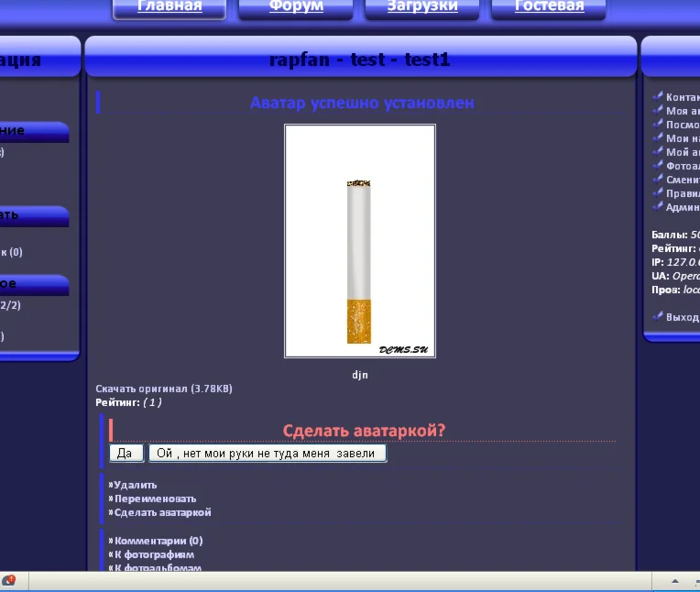700x592 pixels.
Task: Click the small up arrow in the status bar
Action: pos(675,581)
